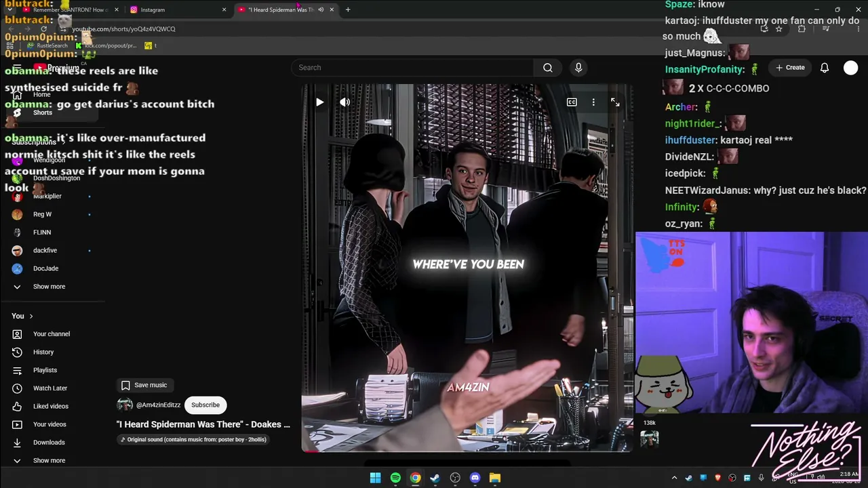Open Watch Later in the sidebar
Viewport: 868px width, 488px height.
(x=52, y=388)
